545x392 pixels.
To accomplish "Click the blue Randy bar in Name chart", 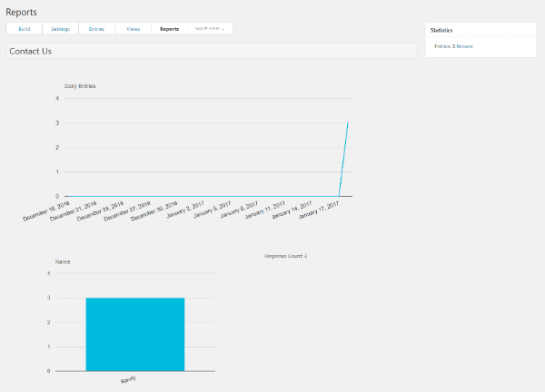I will coord(134,333).
